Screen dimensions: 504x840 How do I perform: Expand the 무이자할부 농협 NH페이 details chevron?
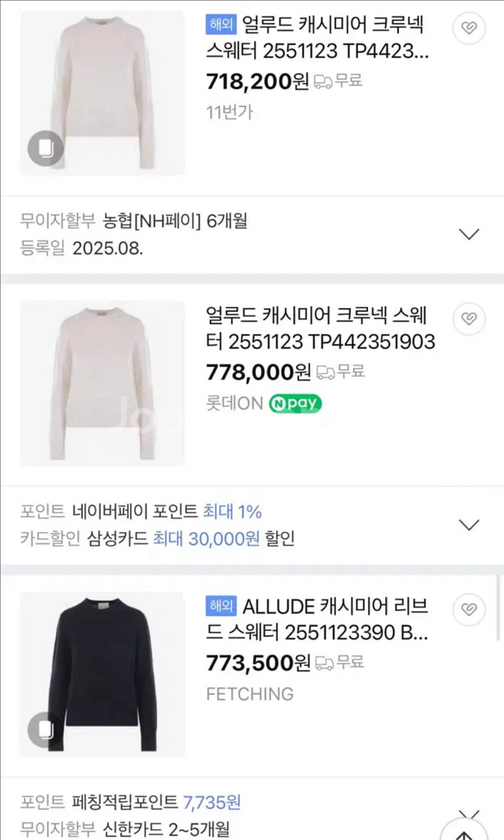point(468,233)
